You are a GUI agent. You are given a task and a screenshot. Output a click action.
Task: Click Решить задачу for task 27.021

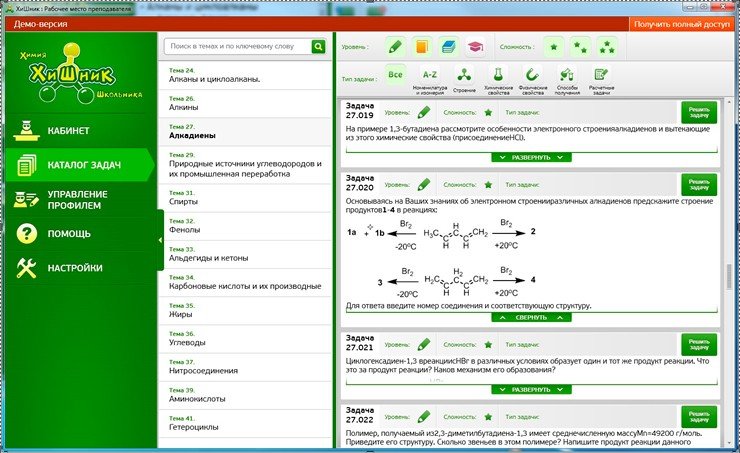tap(699, 344)
